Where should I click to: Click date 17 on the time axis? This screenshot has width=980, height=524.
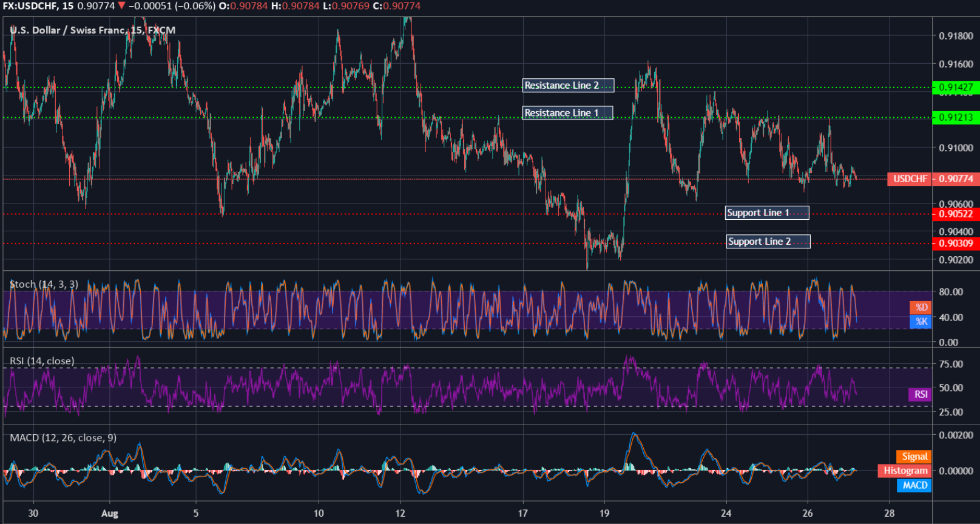point(522,514)
